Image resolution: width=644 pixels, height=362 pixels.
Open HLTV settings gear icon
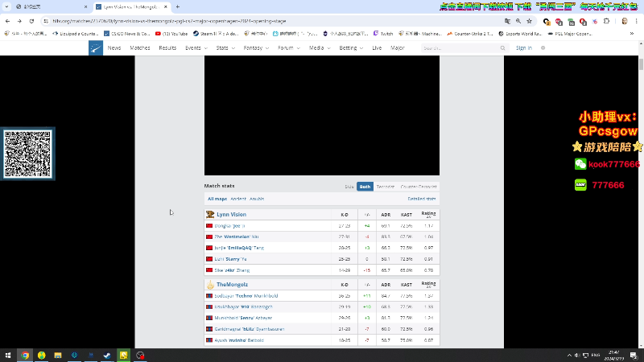tap(543, 48)
